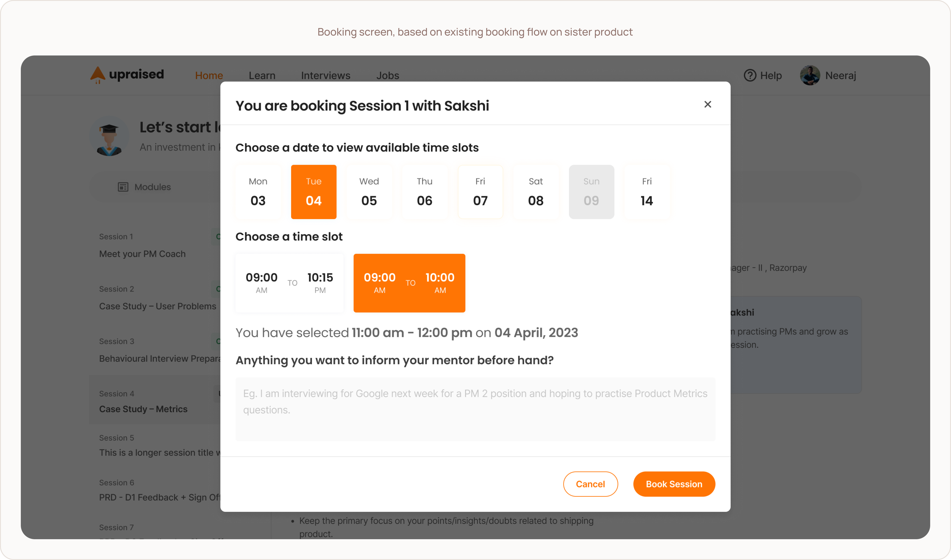Select date Fri 07
Image resolution: width=951 pixels, height=560 pixels.
pos(480,192)
